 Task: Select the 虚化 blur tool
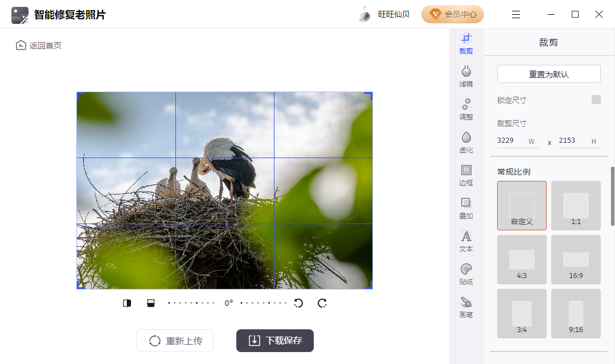(466, 141)
